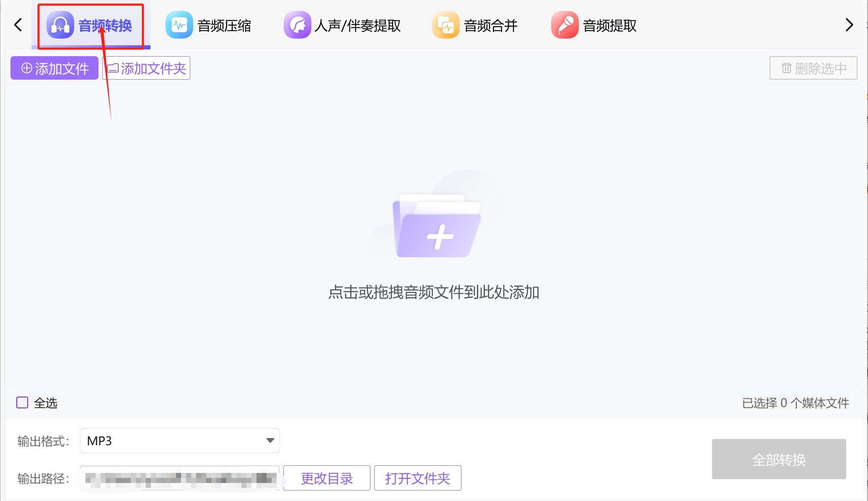The image size is (868, 501).
Task: Click the vocal extraction purple icon
Action: pos(297,25)
